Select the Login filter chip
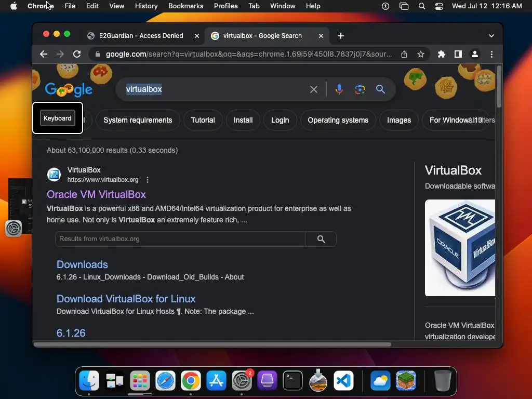Viewport: 532px width, 399px height. tap(280, 120)
